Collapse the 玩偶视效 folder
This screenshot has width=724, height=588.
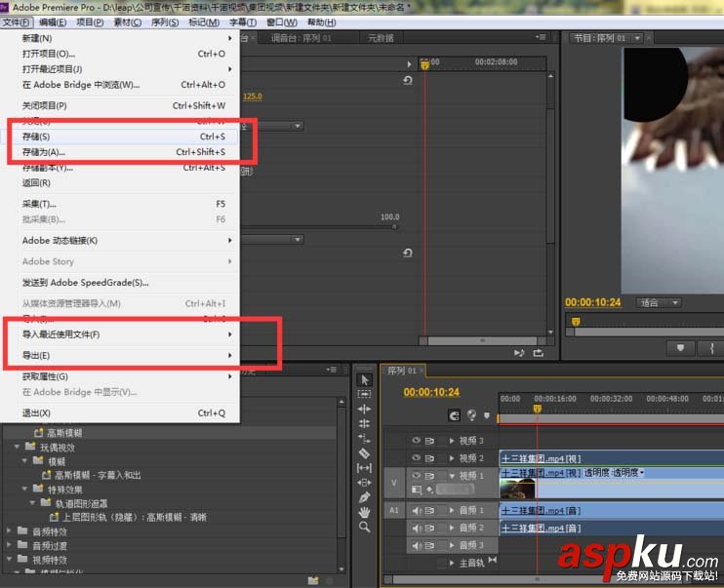click(17, 447)
